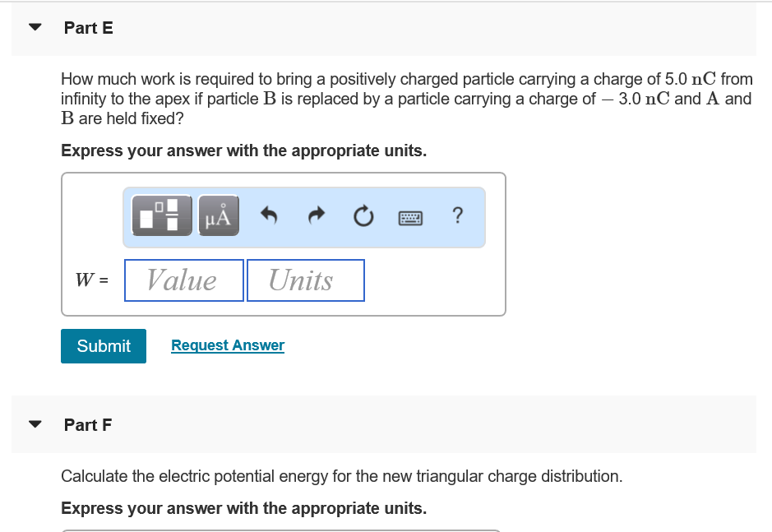
Task: Select the Part F header
Action: [87, 424]
